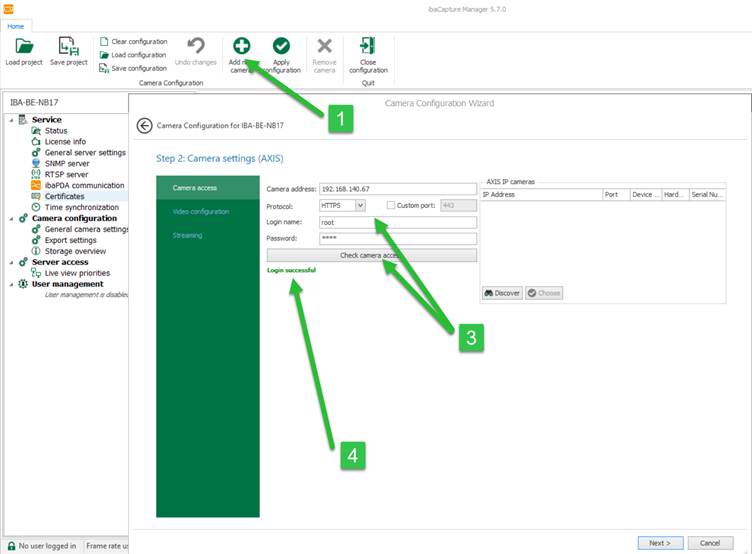Open Status under Service
The width and height of the screenshot is (752, 554).
(x=56, y=130)
